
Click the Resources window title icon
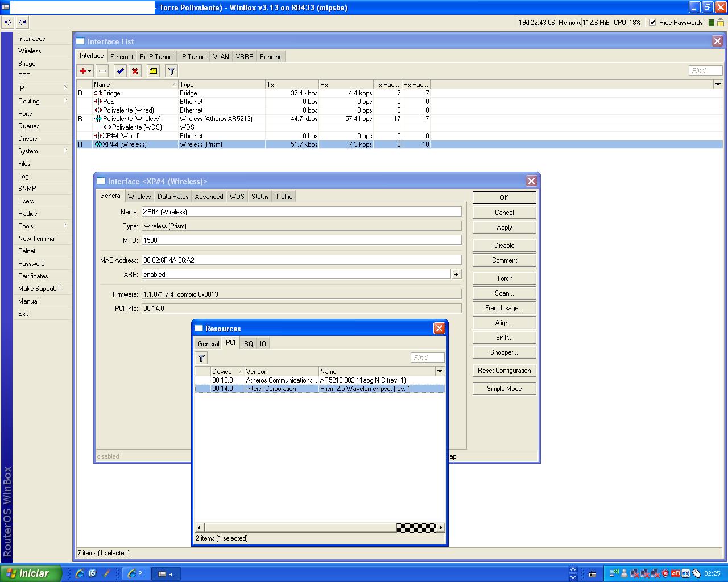point(198,329)
